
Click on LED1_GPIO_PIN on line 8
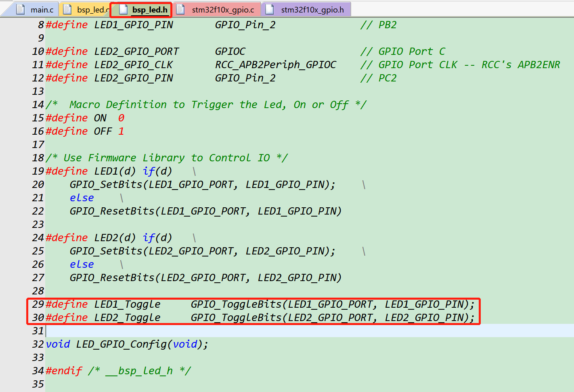click(134, 25)
